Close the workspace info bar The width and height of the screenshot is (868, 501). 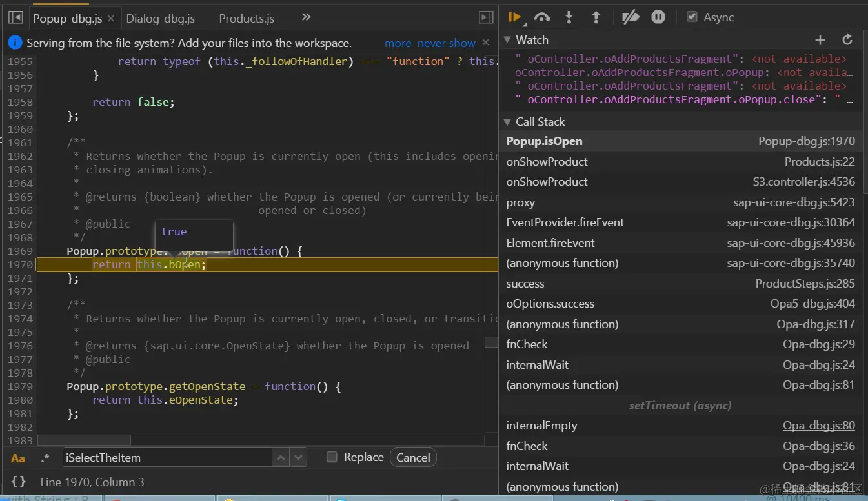(487, 43)
